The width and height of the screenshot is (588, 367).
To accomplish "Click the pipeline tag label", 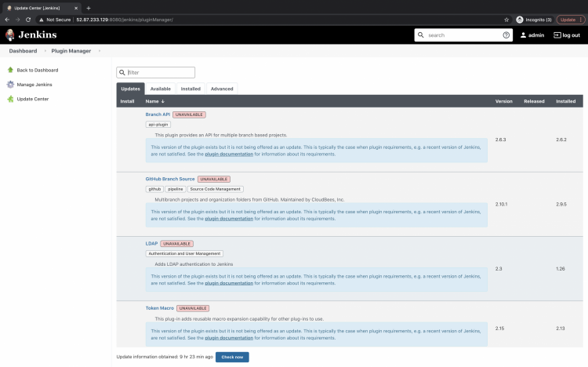I will coord(176,189).
